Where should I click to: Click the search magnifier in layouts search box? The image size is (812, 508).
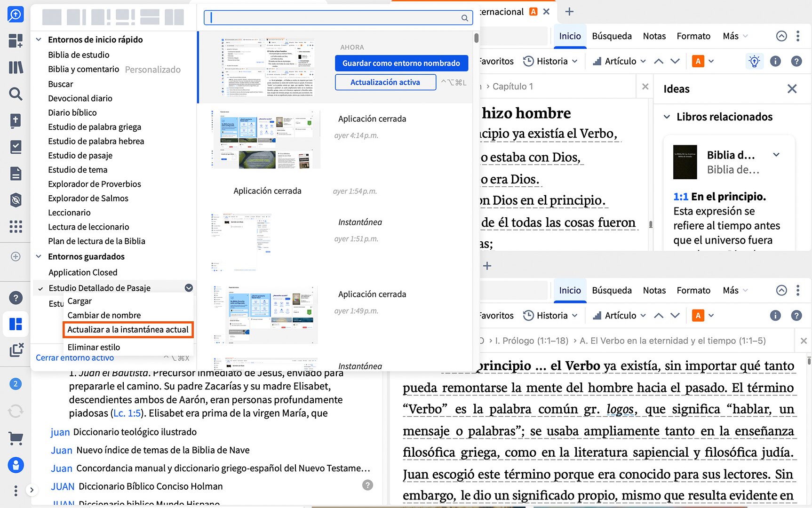coord(464,18)
